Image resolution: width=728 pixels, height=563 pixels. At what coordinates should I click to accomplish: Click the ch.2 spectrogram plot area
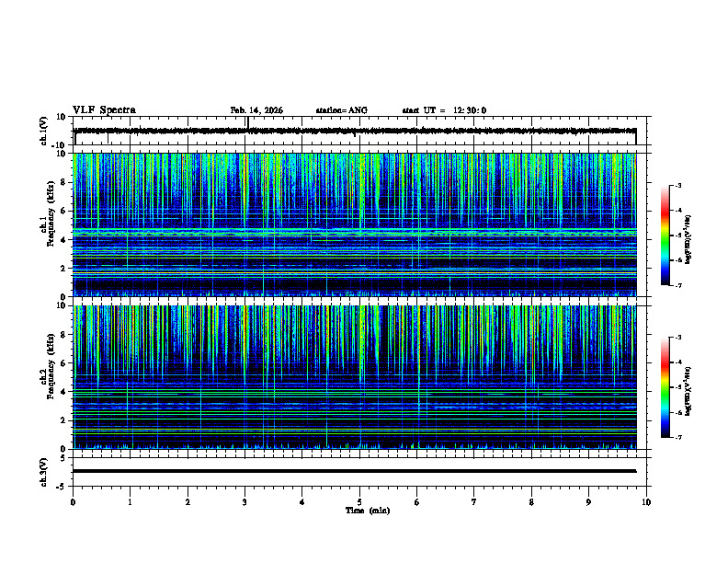tap(355, 377)
